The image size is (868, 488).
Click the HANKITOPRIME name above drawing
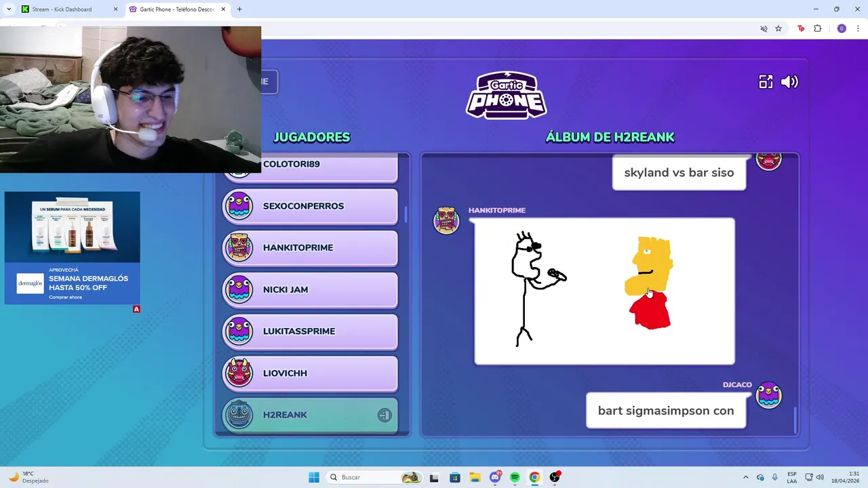coord(497,210)
